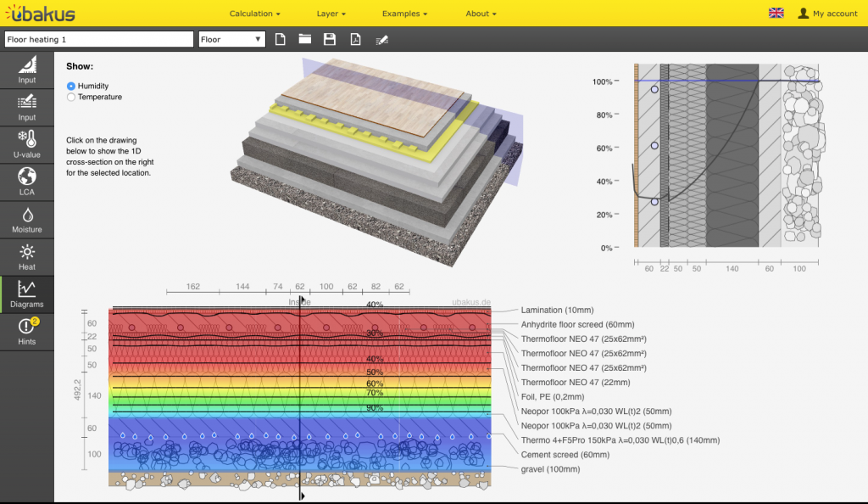Open the Floor component type dropdown
The image size is (868, 504).
click(231, 40)
